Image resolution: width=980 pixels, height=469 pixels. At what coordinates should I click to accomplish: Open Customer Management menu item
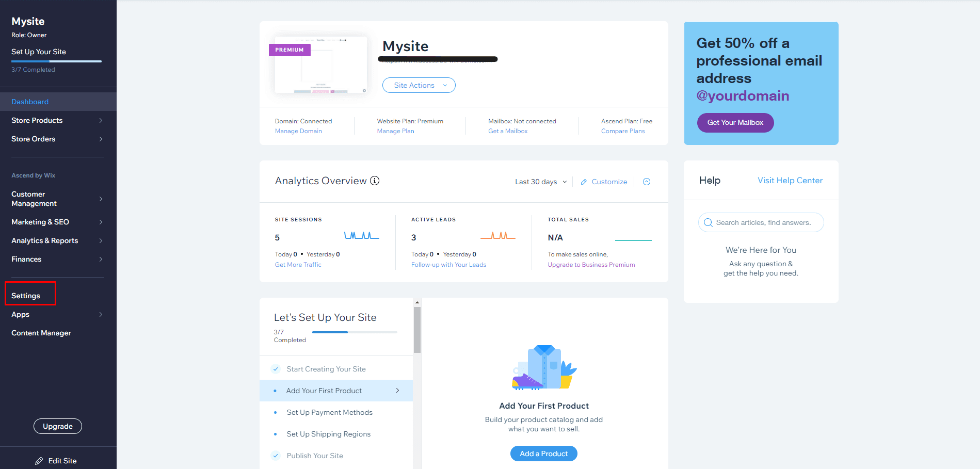click(x=58, y=199)
